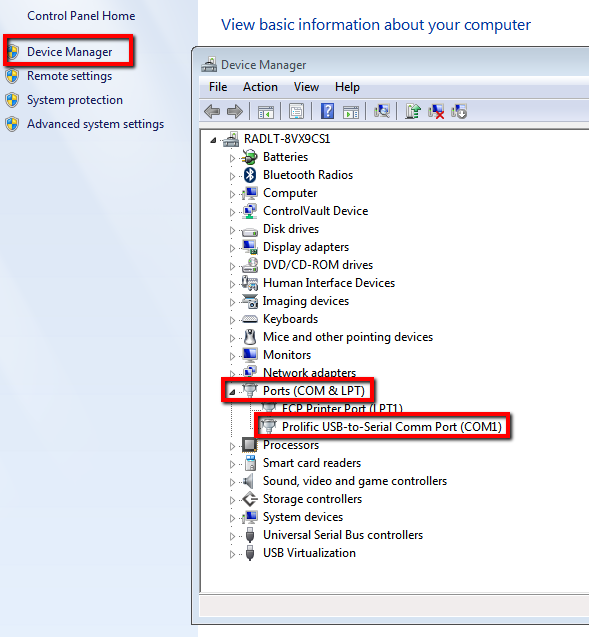
Task: Open Advanced system settings link
Action: pos(95,124)
